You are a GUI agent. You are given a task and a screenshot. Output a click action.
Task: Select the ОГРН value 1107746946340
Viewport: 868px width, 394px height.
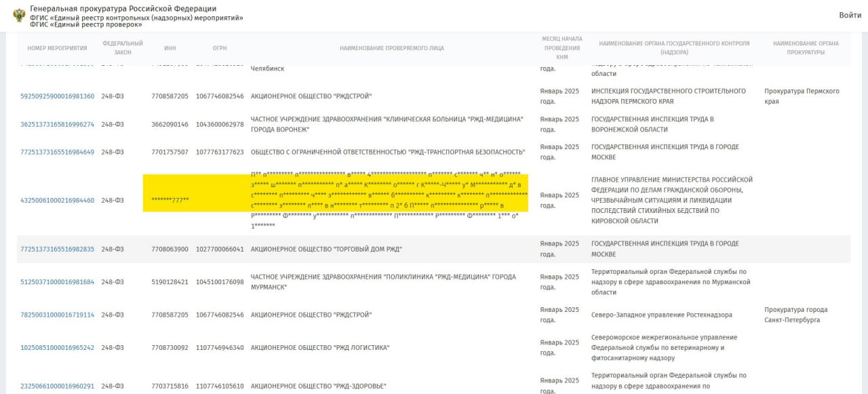pos(220,348)
